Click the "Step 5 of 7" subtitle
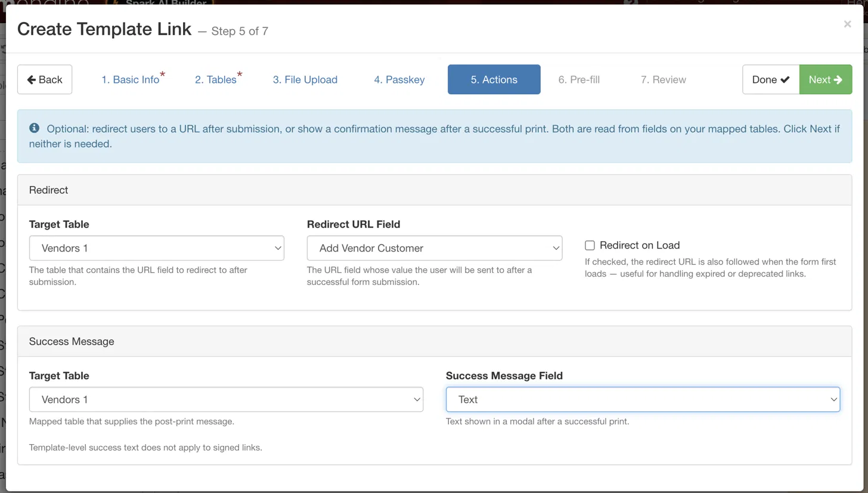Image resolution: width=868 pixels, height=493 pixels. [240, 31]
